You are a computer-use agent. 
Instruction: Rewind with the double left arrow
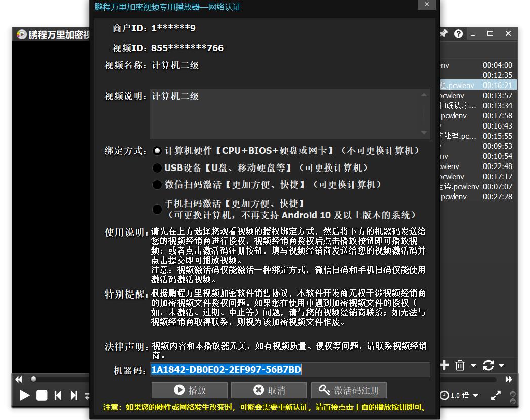19,380
